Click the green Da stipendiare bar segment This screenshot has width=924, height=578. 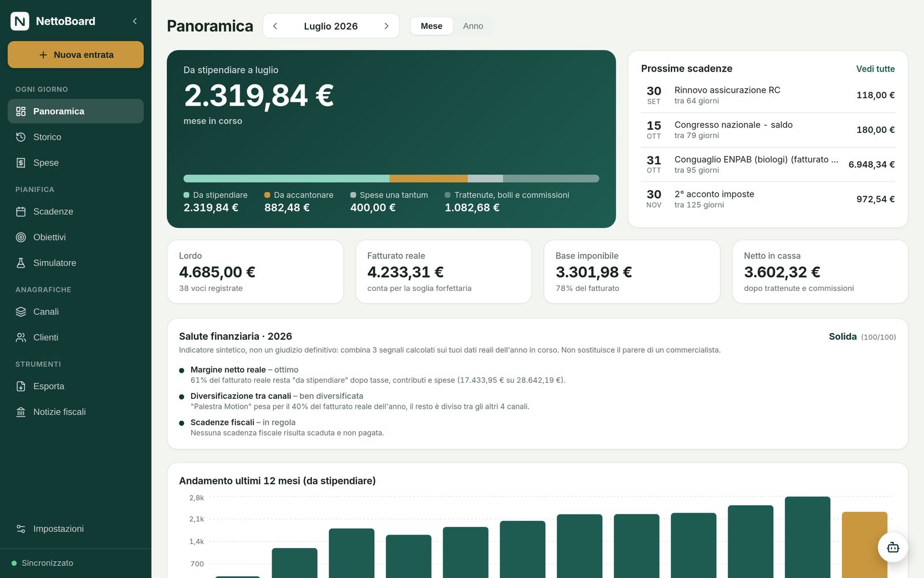tap(286, 179)
